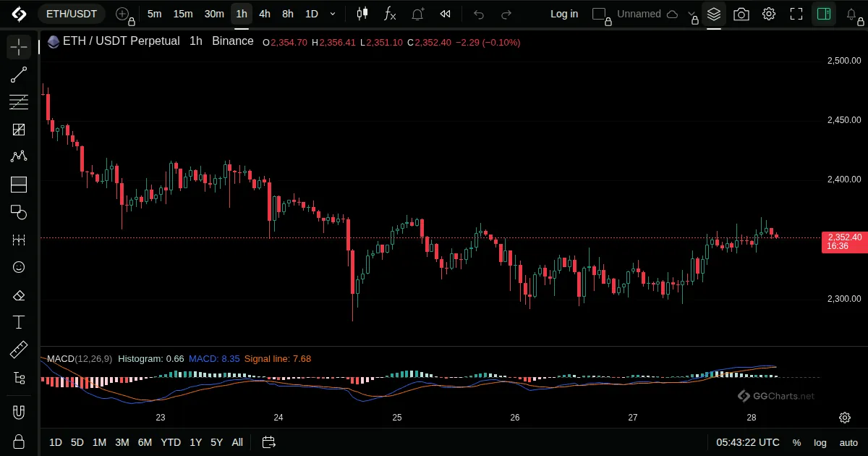This screenshot has height=456, width=868.
Task: Click the ETH / USDT Perpetual legend title
Action: (x=121, y=41)
